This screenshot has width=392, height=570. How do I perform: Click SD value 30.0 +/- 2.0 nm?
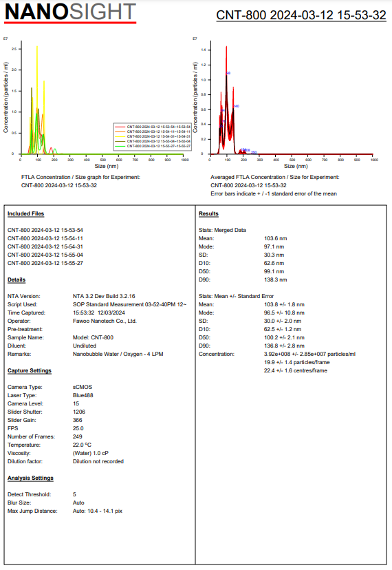(283, 321)
